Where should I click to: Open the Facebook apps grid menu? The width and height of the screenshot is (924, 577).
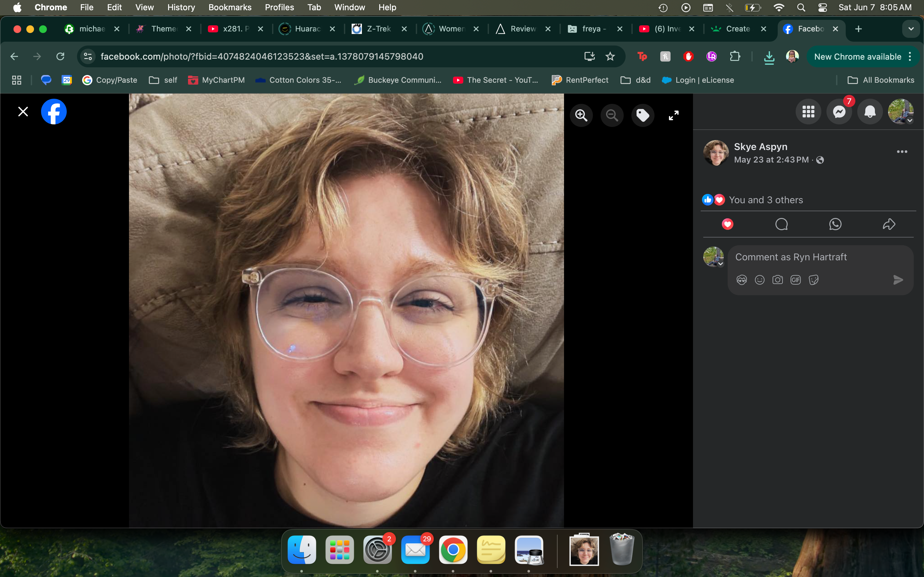point(808,112)
